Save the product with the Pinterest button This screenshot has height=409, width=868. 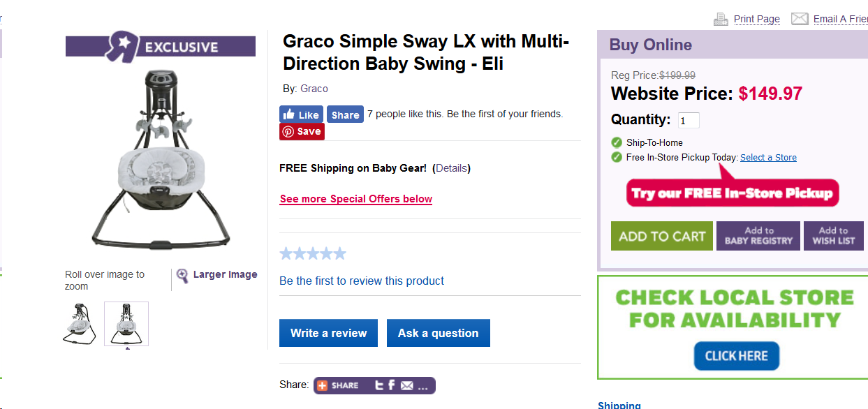click(x=302, y=131)
